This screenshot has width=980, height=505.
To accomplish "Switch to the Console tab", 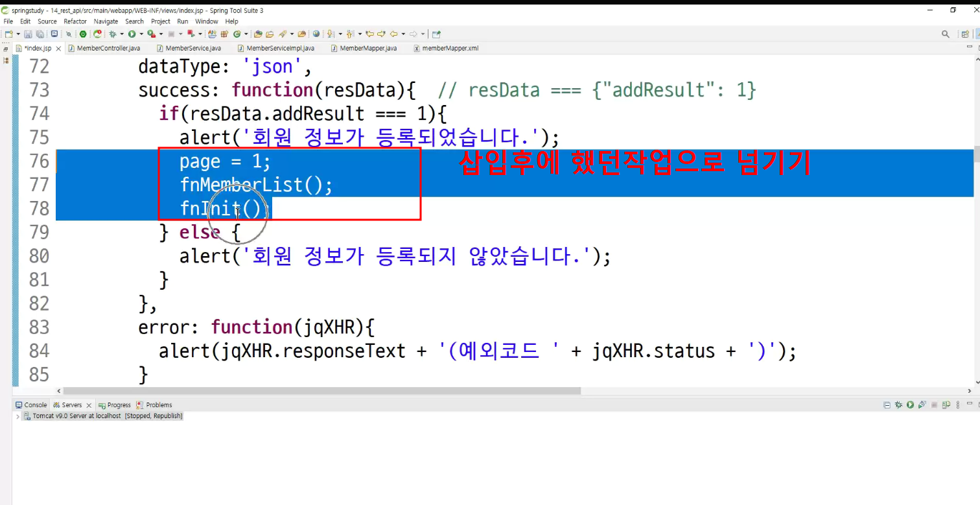I will (x=31, y=405).
